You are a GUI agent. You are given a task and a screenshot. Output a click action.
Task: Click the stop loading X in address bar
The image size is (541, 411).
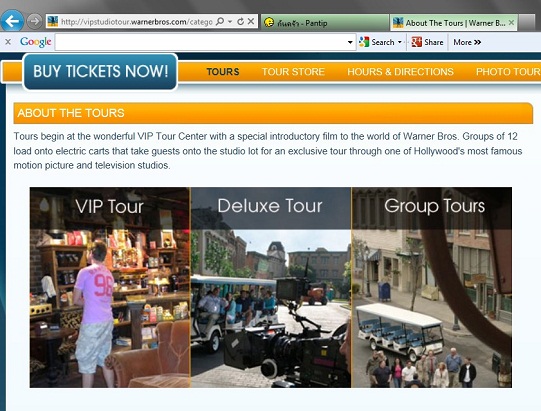click(251, 21)
